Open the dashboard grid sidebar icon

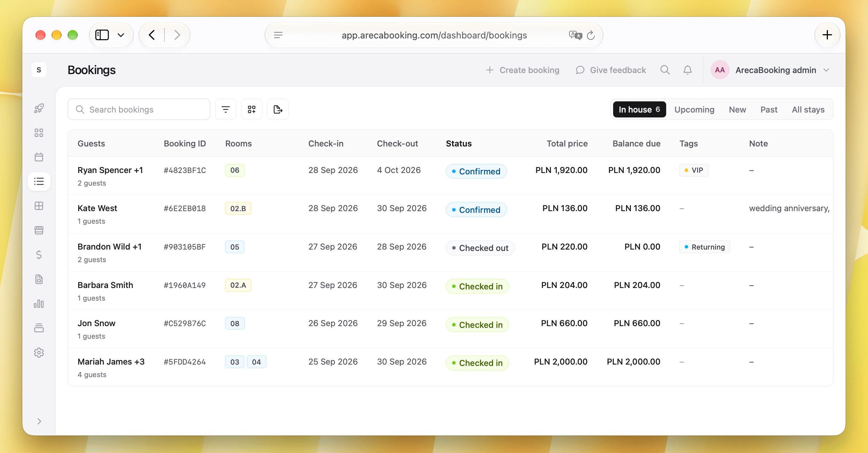click(x=39, y=133)
